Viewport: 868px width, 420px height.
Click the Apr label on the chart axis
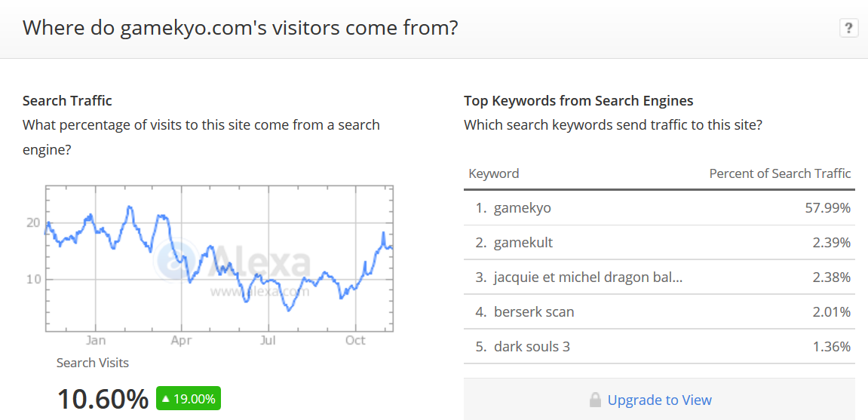coord(182,340)
